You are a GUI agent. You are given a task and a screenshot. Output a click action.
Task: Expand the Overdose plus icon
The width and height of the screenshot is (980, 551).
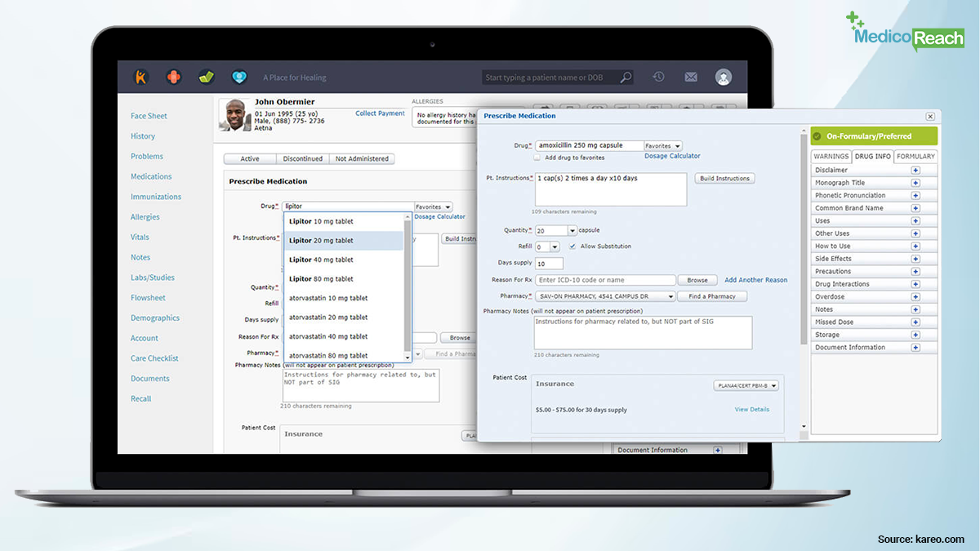tap(915, 297)
